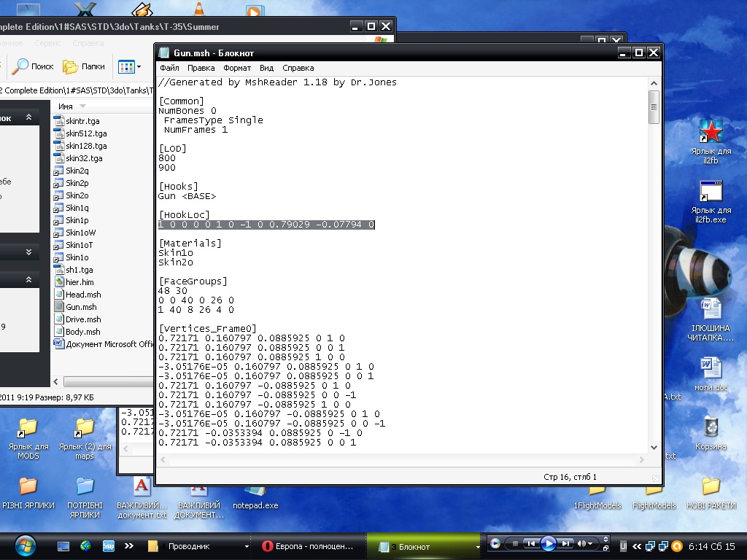The image size is (747, 560).
Task: Open desktop file моли.doc
Action: pyautogui.click(x=711, y=374)
